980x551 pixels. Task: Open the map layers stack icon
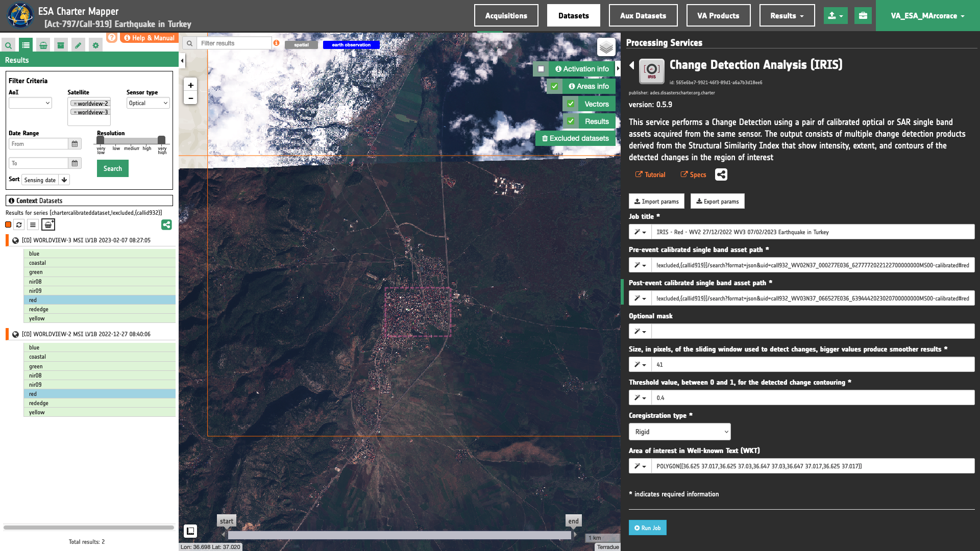(x=606, y=47)
